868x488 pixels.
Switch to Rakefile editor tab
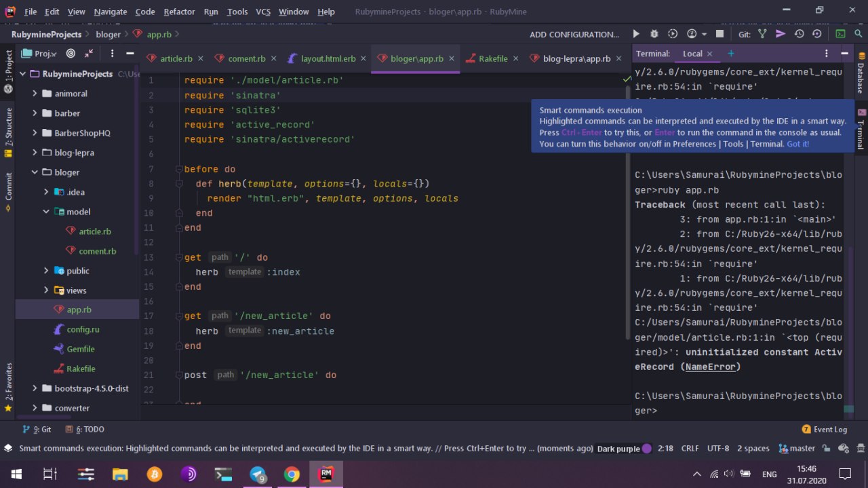click(493, 58)
